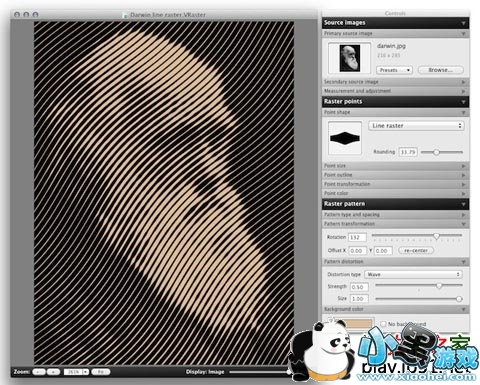Viewport: 480px width, 385px height.
Task: Click the Rounding value field
Action: click(408, 152)
